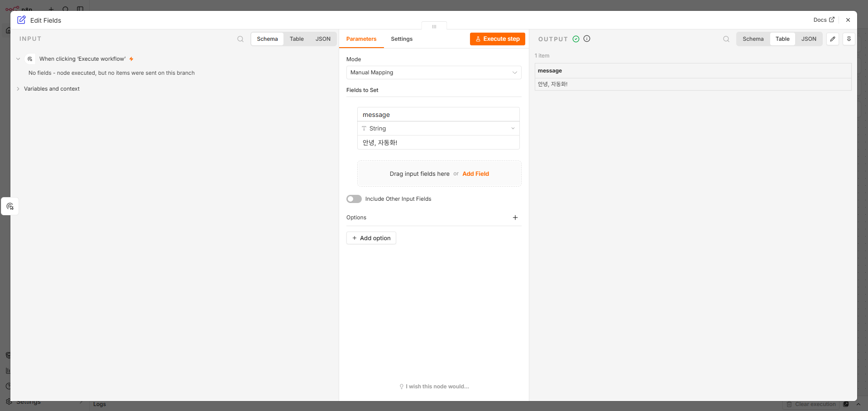Select output Schema view
The width and height of the screenshot is (868, 411).
(x=753, y=39)
